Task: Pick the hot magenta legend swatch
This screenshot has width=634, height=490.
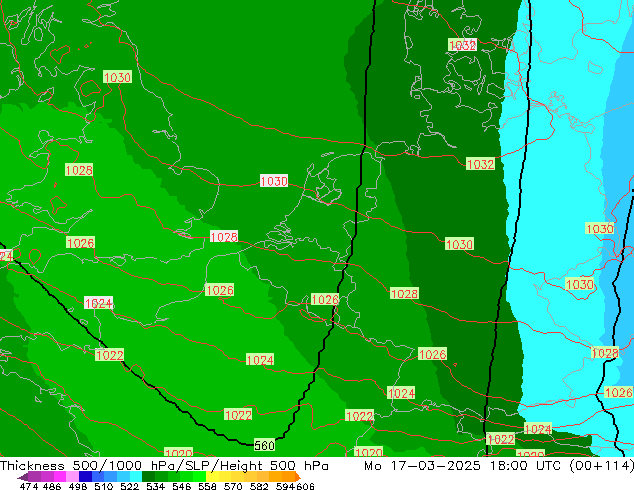Action: 59,477
